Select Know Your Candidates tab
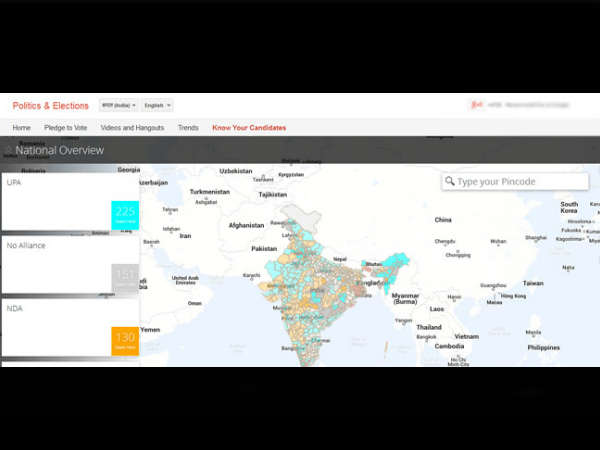Viewport: 600px width, 450px height. coord(249,128)
